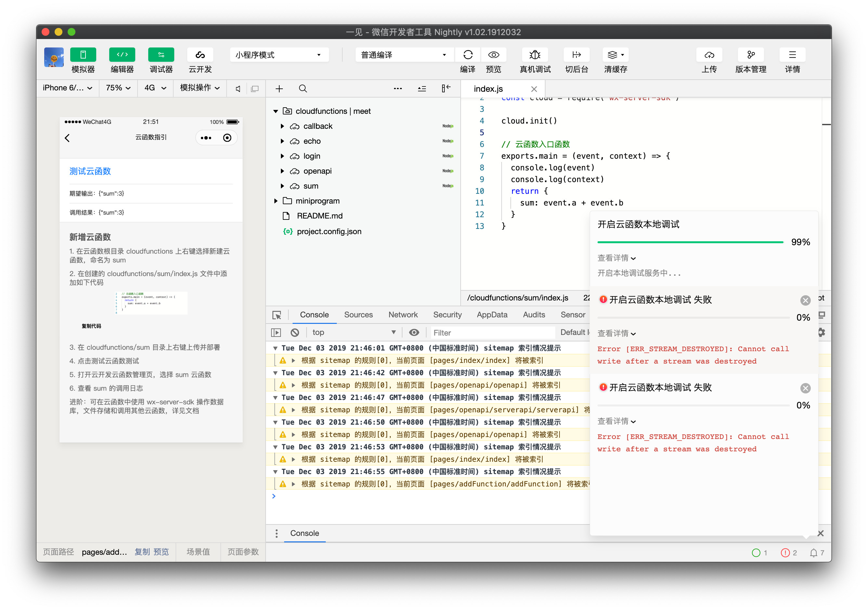Open README.md file
Viewport: 868px width, 610px height.
[320, 216]
